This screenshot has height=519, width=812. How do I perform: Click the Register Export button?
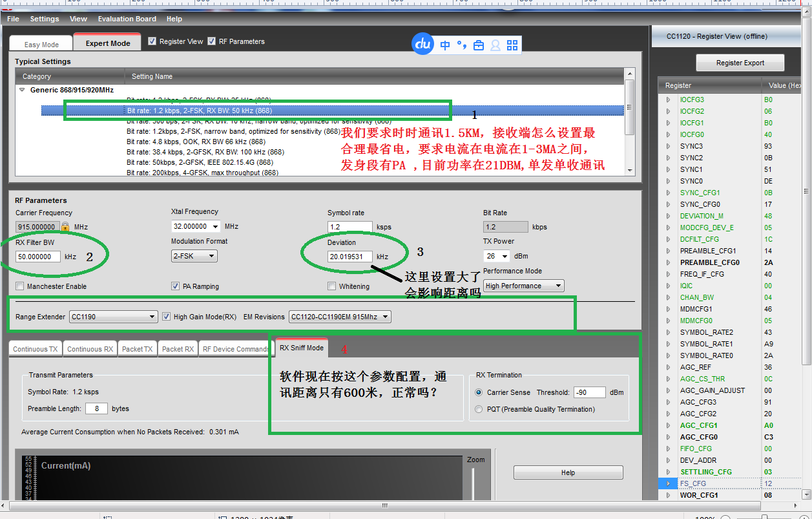[x=740, y=63]
